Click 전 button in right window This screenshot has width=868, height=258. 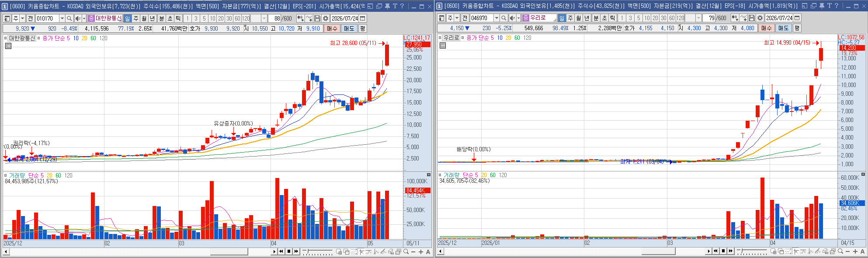[x=465, y=18]
